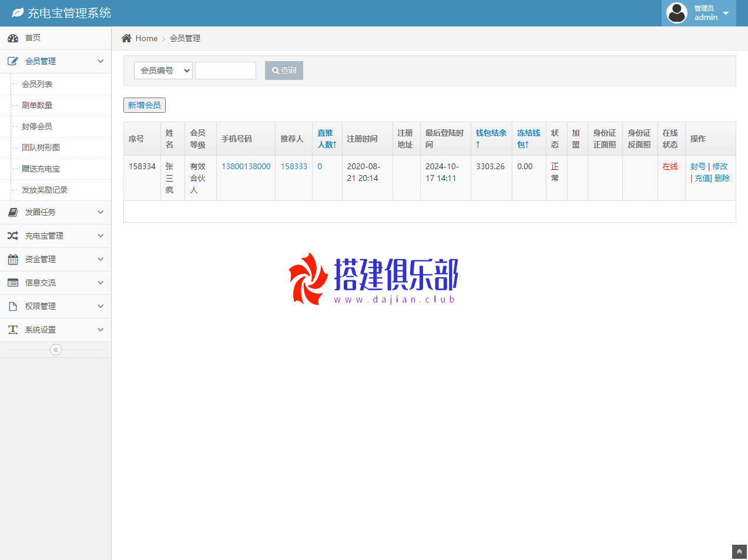This screenshot has width=748, height=560.
Task: Click the frozen wallet value 0.00
Action: pyautogui.click(x=525, y=166)
